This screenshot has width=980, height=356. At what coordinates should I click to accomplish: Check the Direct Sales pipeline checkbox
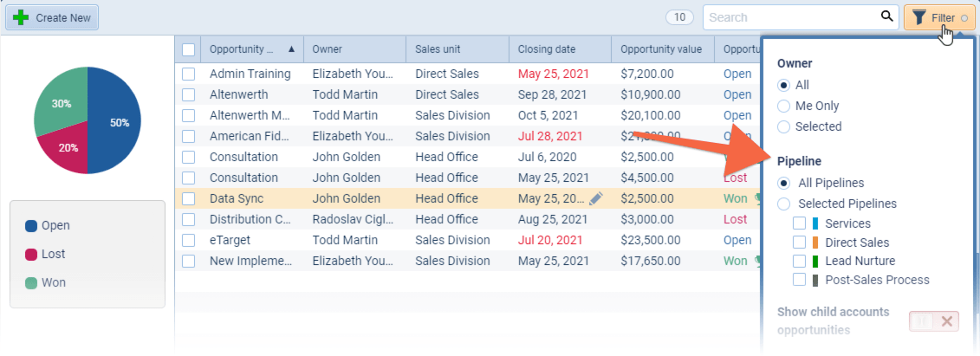click(800, 243)
